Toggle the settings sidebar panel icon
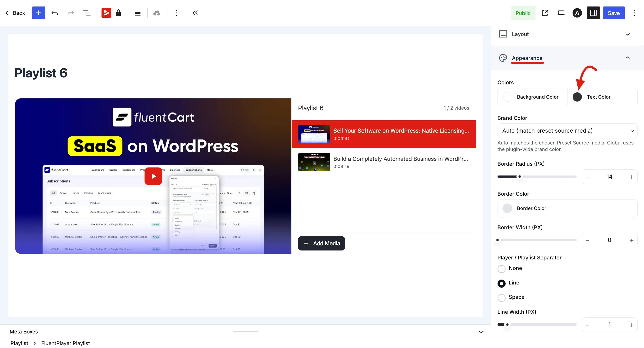 593,13
